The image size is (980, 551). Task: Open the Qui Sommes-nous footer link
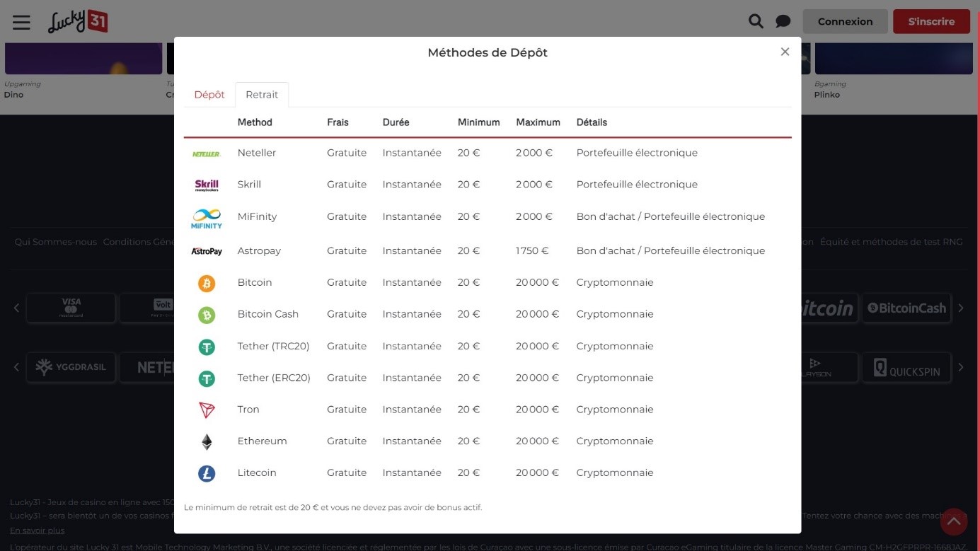pos(56,242)
